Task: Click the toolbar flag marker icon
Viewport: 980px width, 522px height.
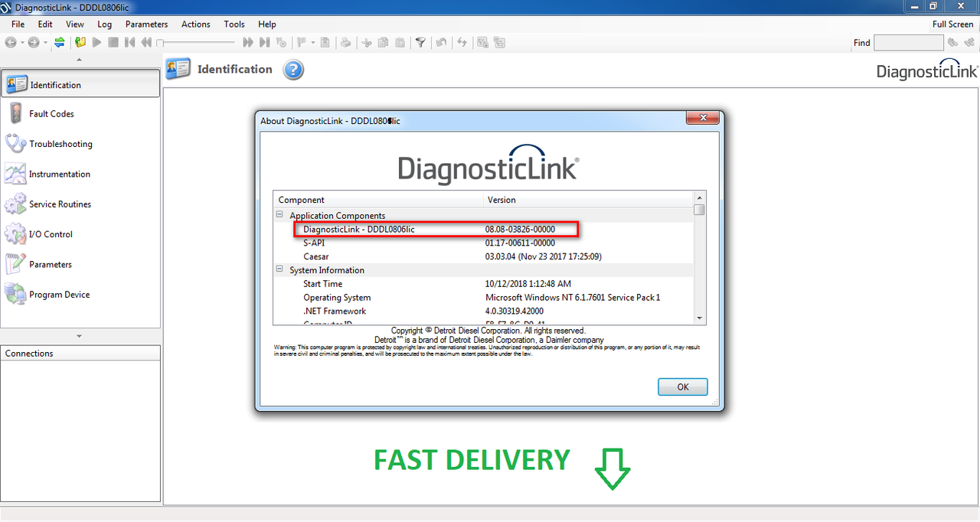Action: click(x=301, y=42)
